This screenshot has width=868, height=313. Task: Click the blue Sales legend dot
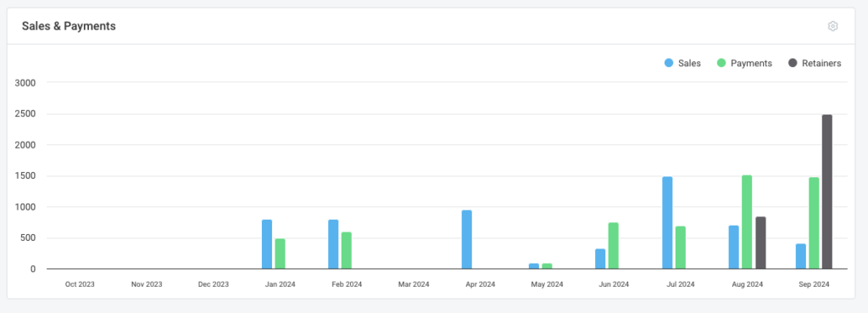pos(669,63)
